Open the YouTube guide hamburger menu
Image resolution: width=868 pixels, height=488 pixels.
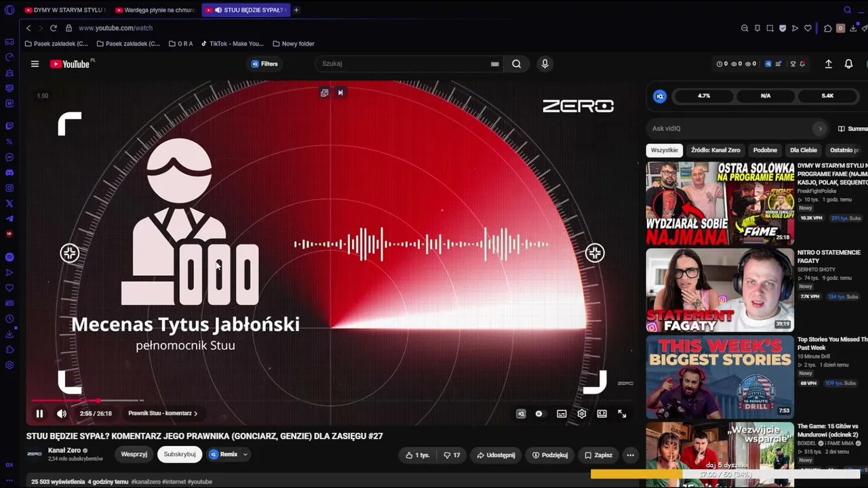tap(35, 64)
